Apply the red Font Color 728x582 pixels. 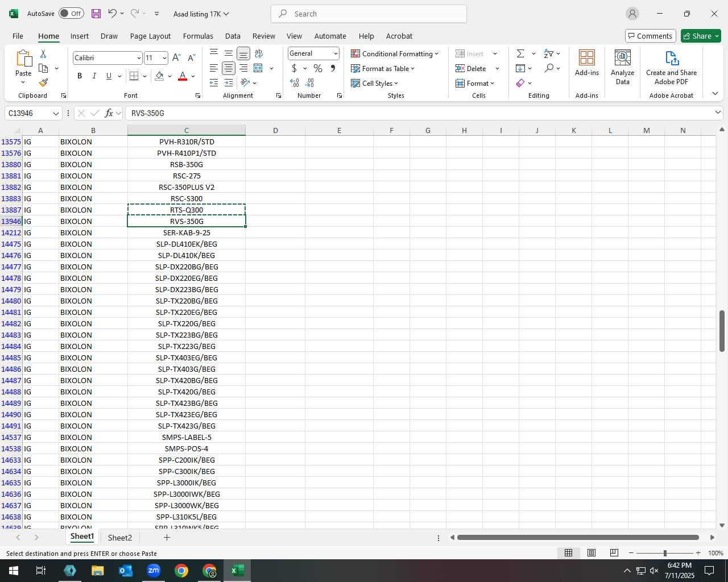point(183,76)
